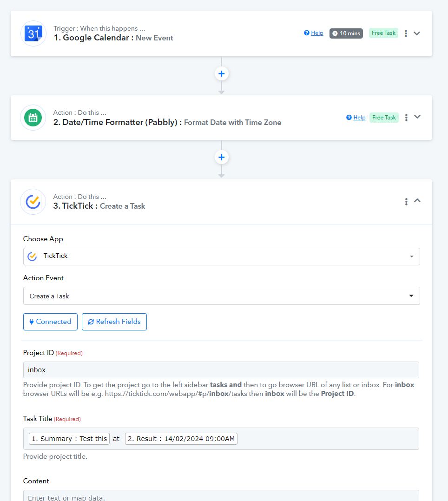448x501 pixels.
Task: Open the Help link on Date/Time Formatter step
Action: (x=360, y=118)
